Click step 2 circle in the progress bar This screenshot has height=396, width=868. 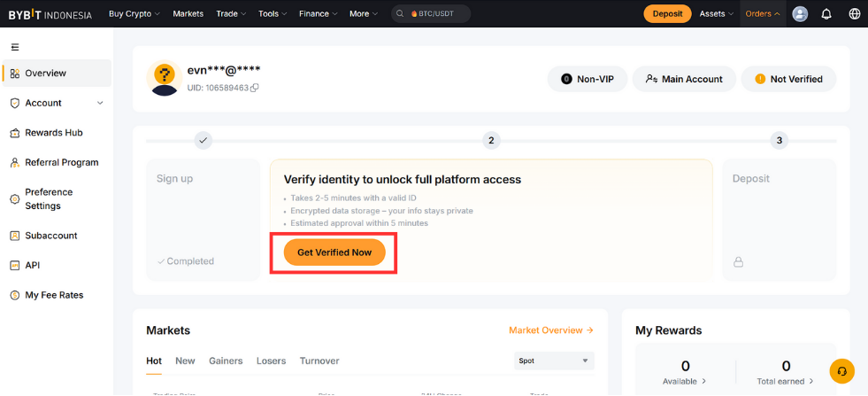[x=491, y=141]
